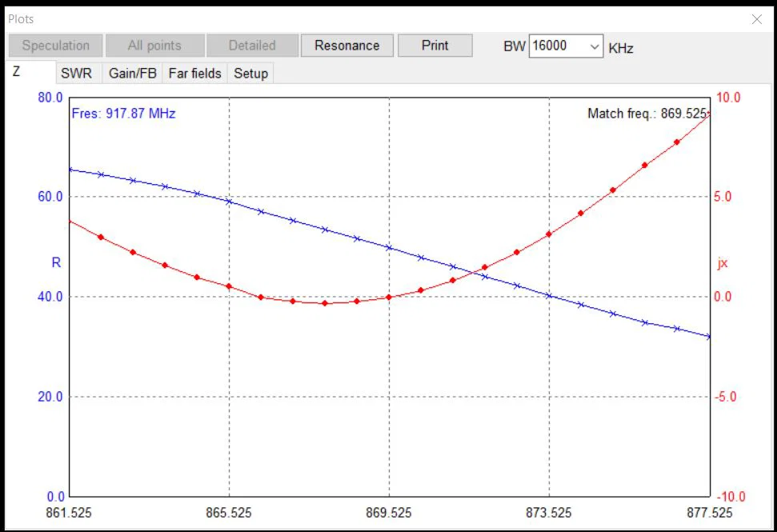Click the Fres 917.87 MHz label
Image resolution: width=777 pixels, height=532 pixels.
[x=123, y=114]
